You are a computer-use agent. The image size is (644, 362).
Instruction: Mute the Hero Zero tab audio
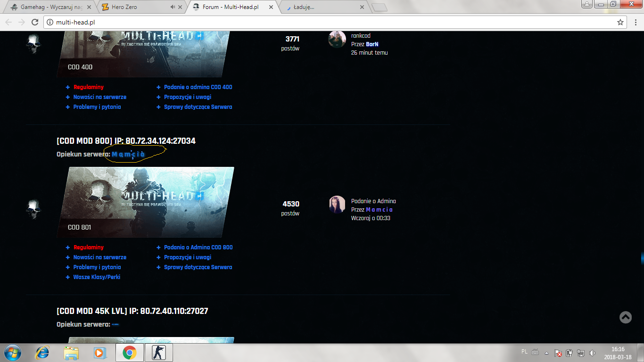tap(173, 7)
